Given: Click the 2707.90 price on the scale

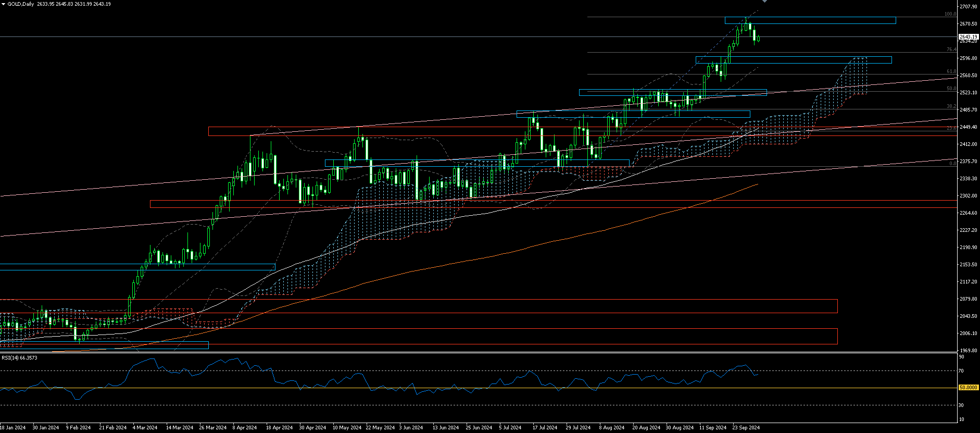Looking at the screenshot, I should (x=968, y=7).
